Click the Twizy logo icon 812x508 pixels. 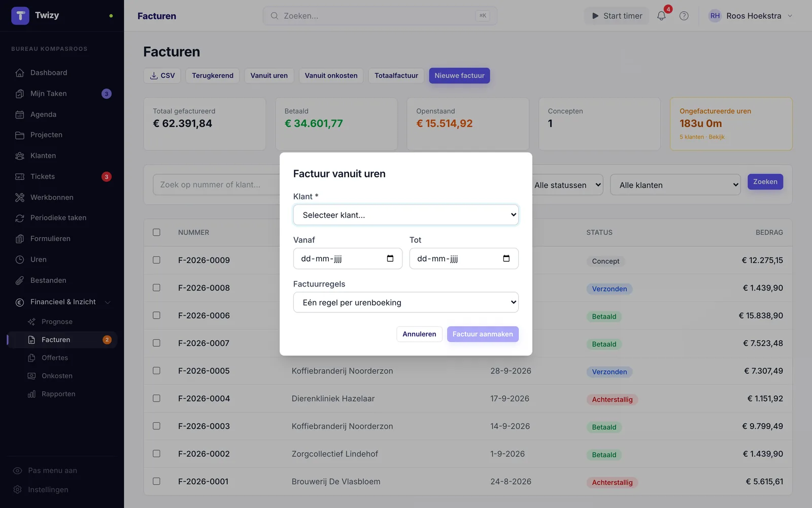(x=20, y=16)
